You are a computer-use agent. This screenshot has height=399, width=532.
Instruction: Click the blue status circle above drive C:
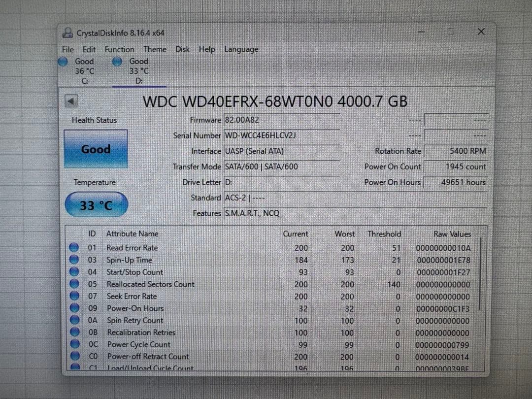[64, 61]
